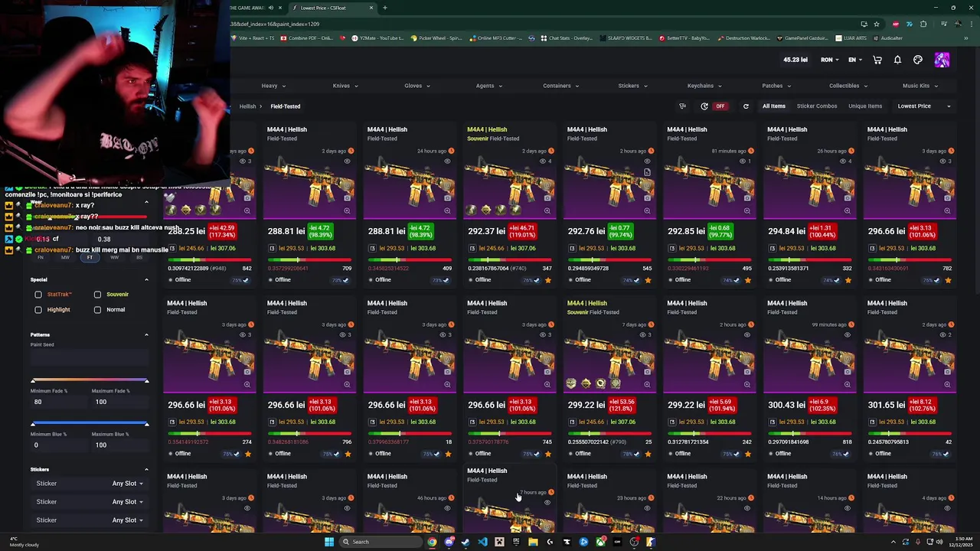
Task: Tick the Normal checkbox
Action: tap(97, 310)
